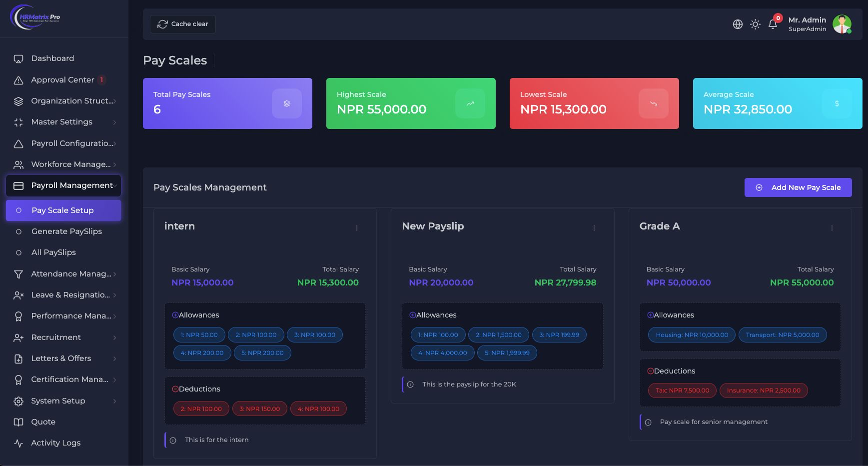Viewport: 868px width, 466px height.
Task: Open the intern card options menu
Action: 357,228
